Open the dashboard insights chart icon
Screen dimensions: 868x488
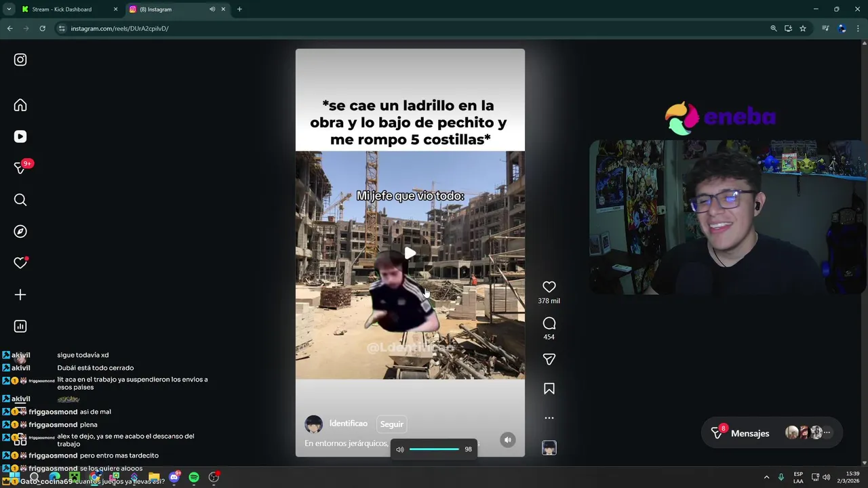click(20, 326)
